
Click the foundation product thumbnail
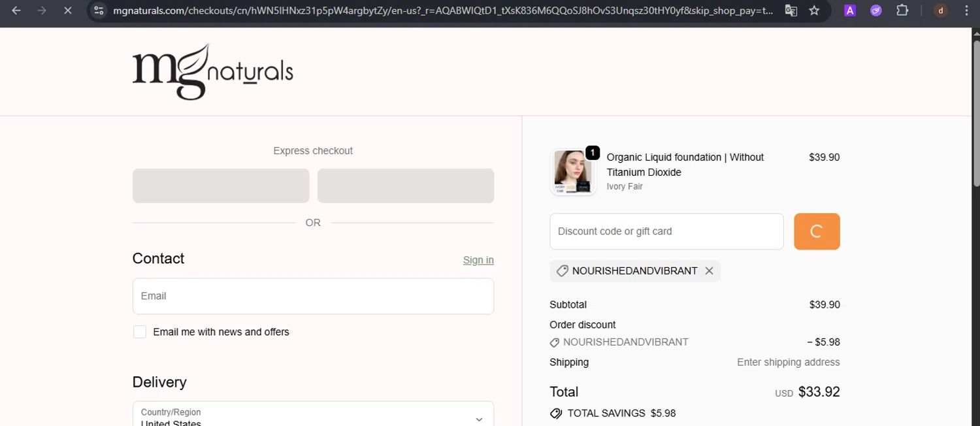pyautogui.click(x=573, y=172)
